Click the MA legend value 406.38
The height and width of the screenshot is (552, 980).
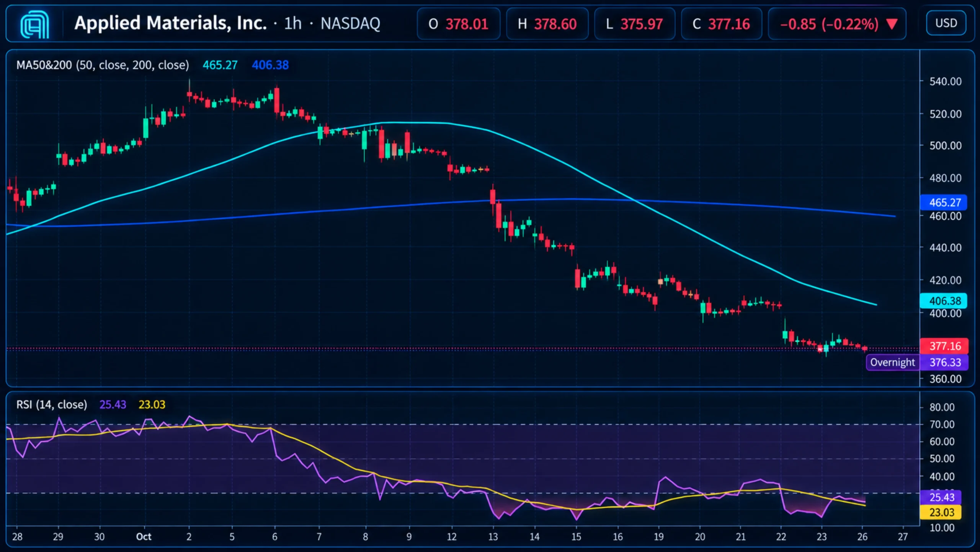tap(270, 65)
